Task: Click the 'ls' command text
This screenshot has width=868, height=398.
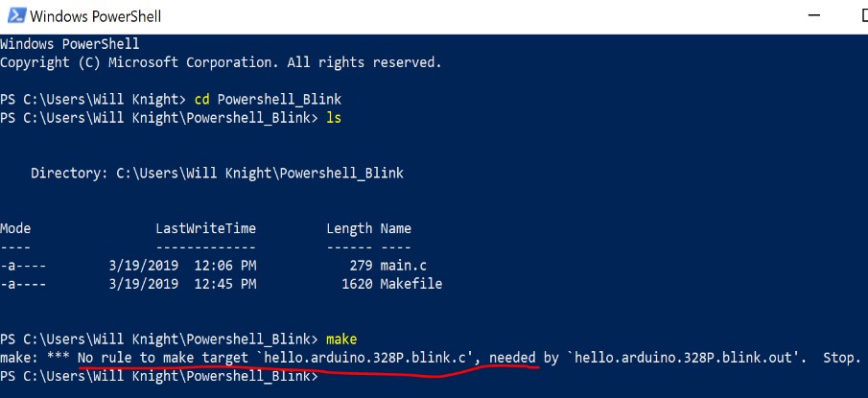Action: click(333, 118)
